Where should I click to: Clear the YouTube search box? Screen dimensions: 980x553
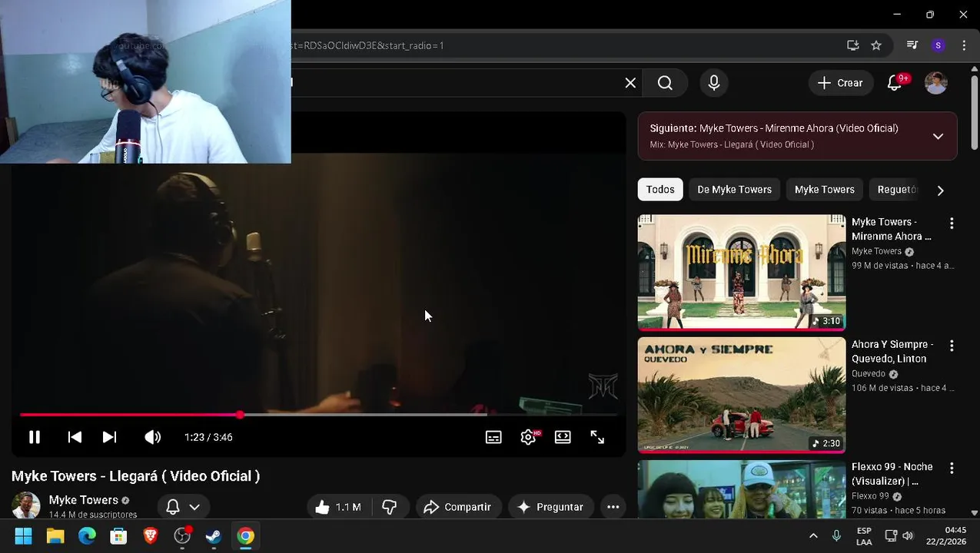tap(630, 83)
